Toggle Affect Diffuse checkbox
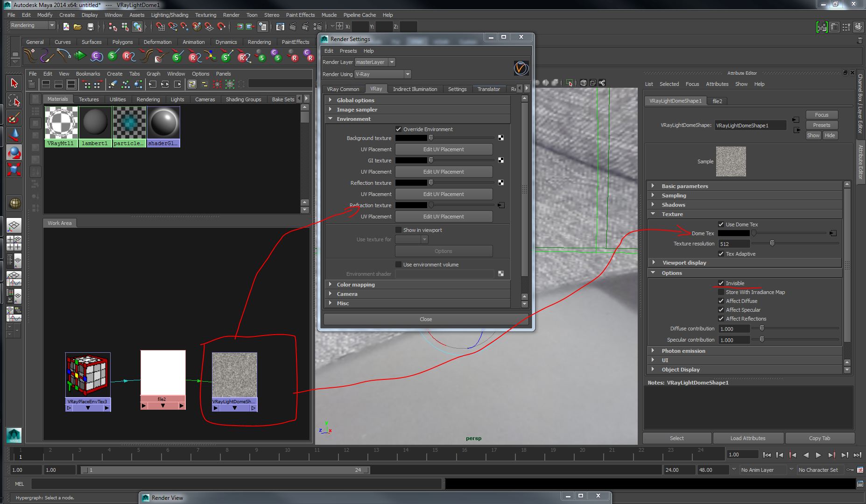This screenshot has width=866, height=504. [x=721, y=301]
